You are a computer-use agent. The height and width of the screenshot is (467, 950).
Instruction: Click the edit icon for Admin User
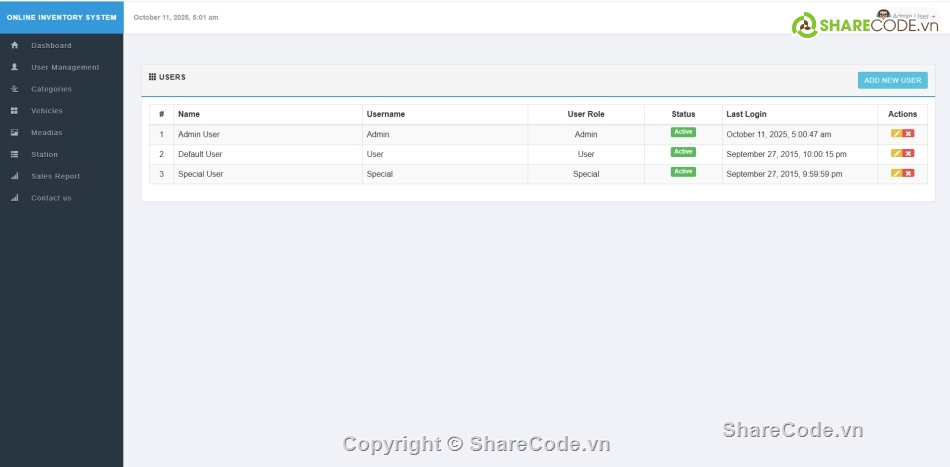tap(897, 134)
